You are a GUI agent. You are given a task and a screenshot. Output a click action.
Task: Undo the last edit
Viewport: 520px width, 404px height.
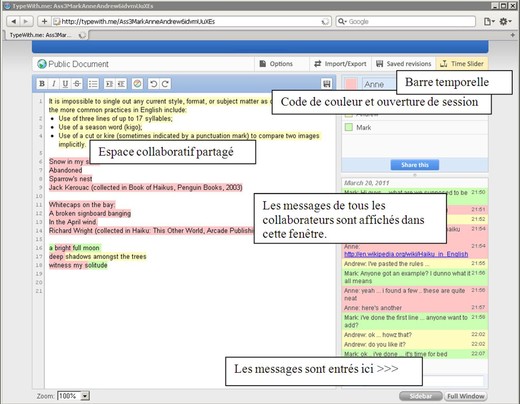pos(153,84)
